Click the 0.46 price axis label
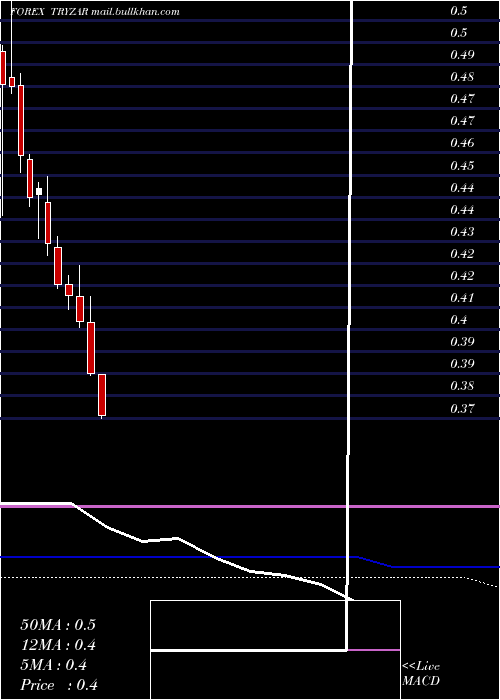Viewport: 500px width, 700px height. pos(462,143)
